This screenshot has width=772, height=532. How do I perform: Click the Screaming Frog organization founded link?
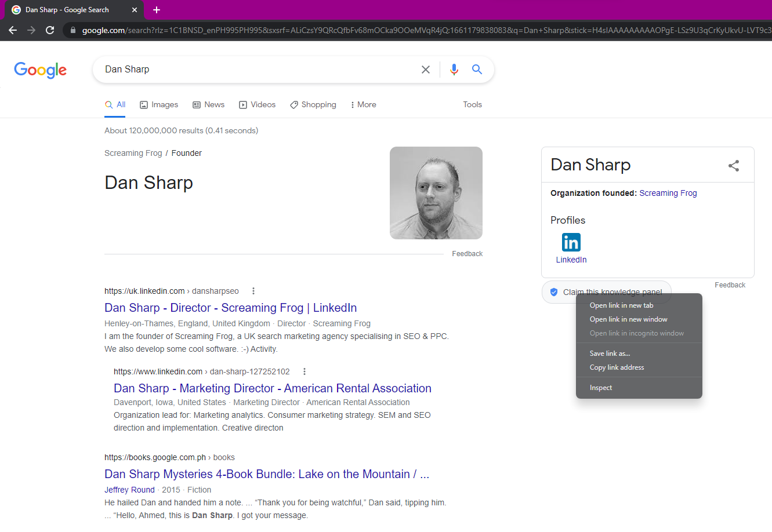(668, 193)
